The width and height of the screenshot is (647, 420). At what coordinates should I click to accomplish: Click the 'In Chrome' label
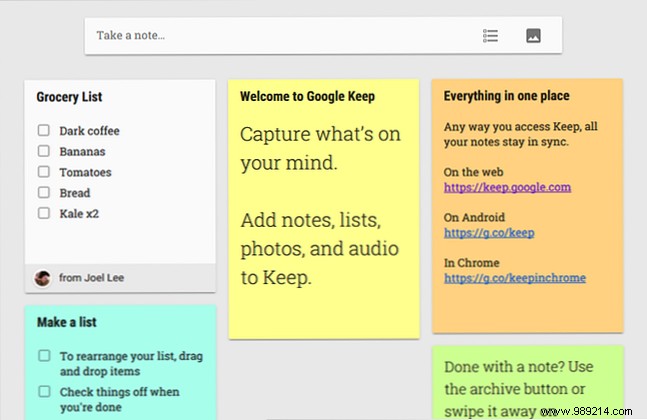tap(472, 263)
